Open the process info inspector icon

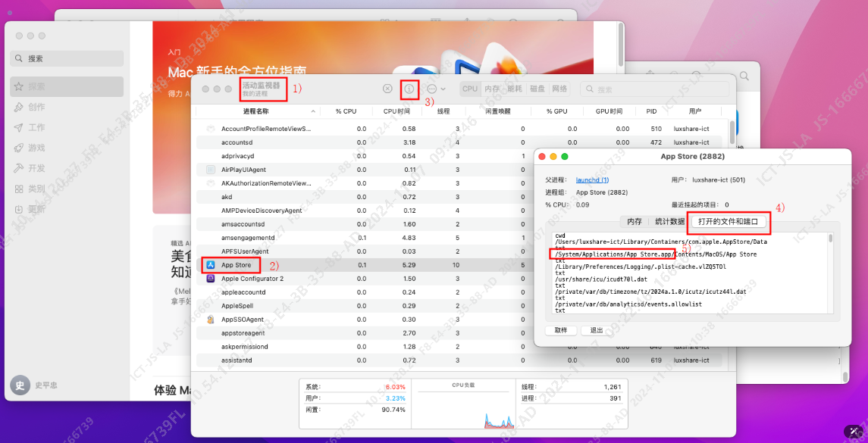pos(409,89)
